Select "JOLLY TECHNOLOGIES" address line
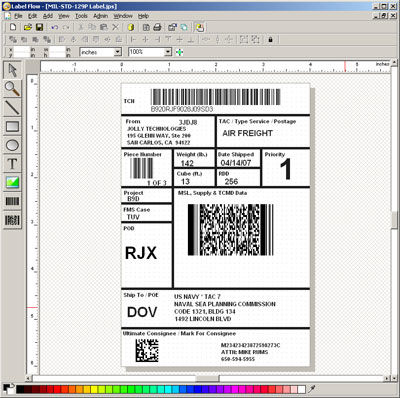This screenshot has width=400, height=398. point(156,129)
